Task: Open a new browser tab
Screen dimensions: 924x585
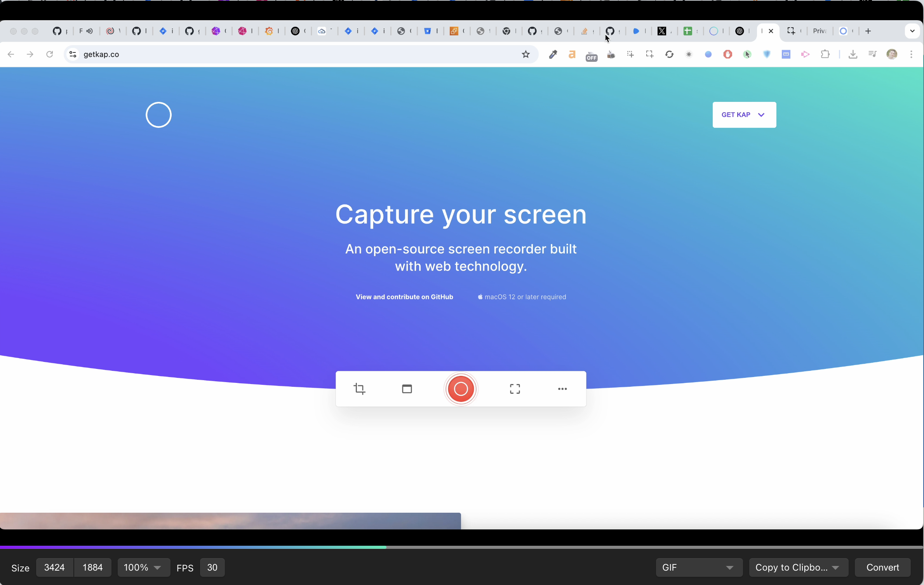Action: [868, 31]
